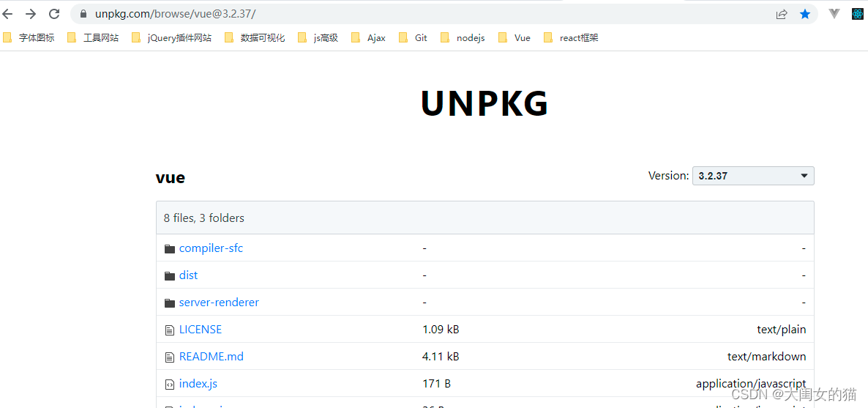The image size is (868, 408).
Task: Click the compiler-sfc folder icon
Action: coord(169,249)
